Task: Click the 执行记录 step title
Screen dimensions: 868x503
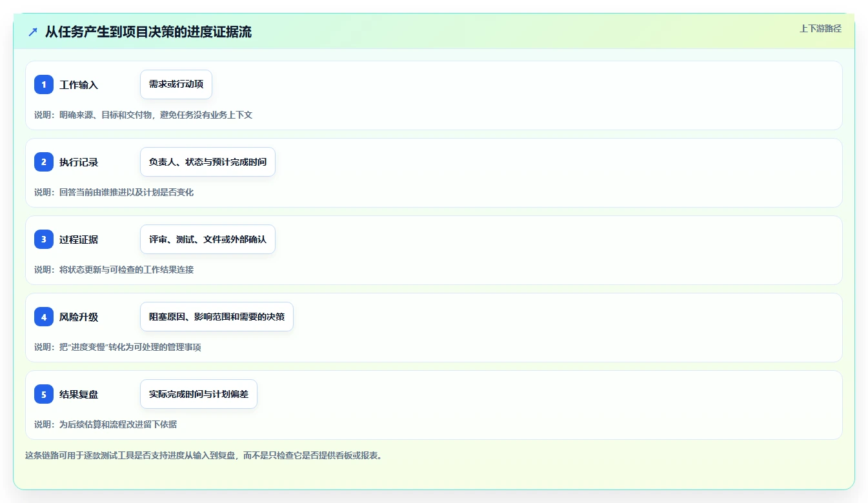Action: tap(79, 162)
